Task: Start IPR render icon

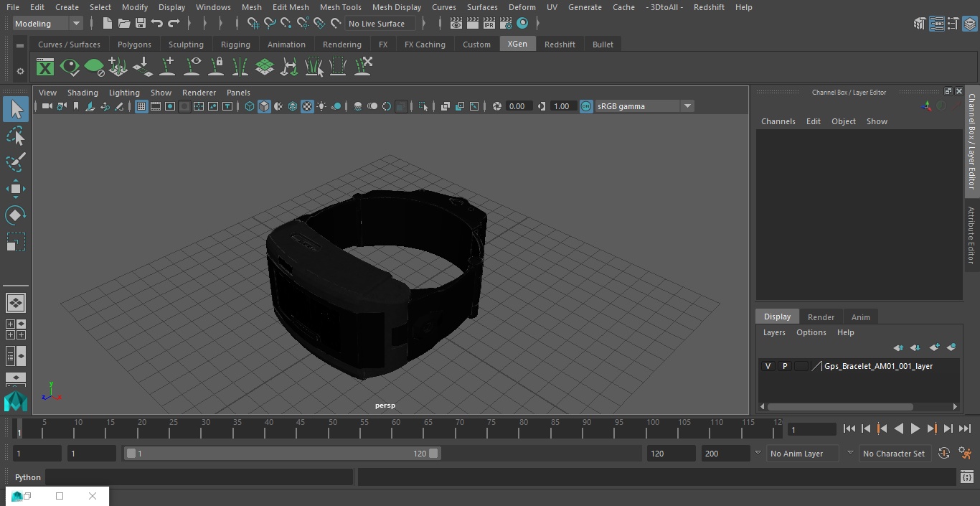Action: point(489,24)
